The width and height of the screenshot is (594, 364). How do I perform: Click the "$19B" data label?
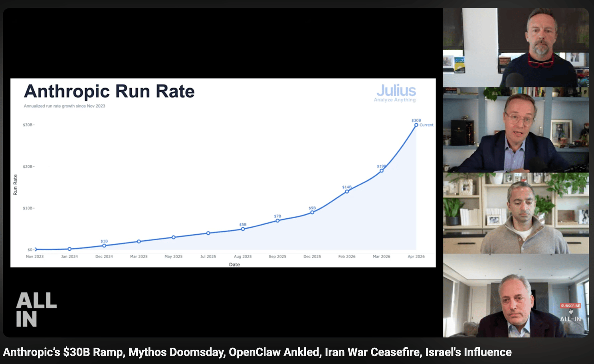381,166
